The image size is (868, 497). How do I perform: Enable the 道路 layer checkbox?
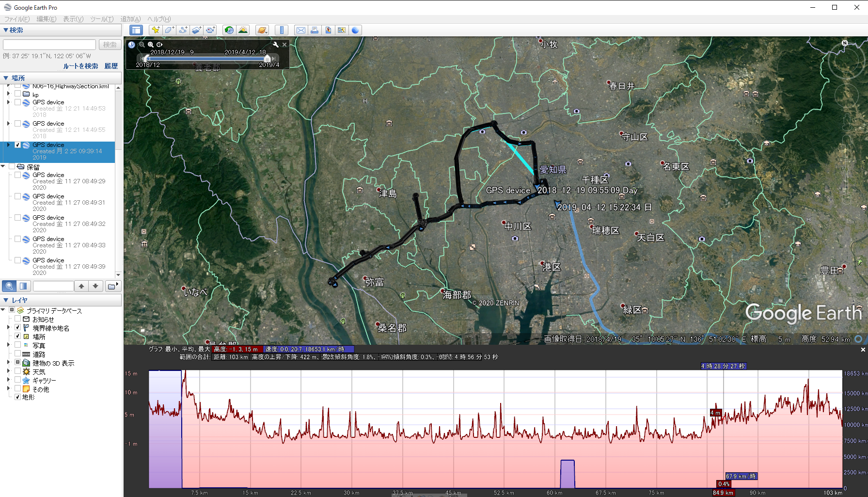point(18,354)
